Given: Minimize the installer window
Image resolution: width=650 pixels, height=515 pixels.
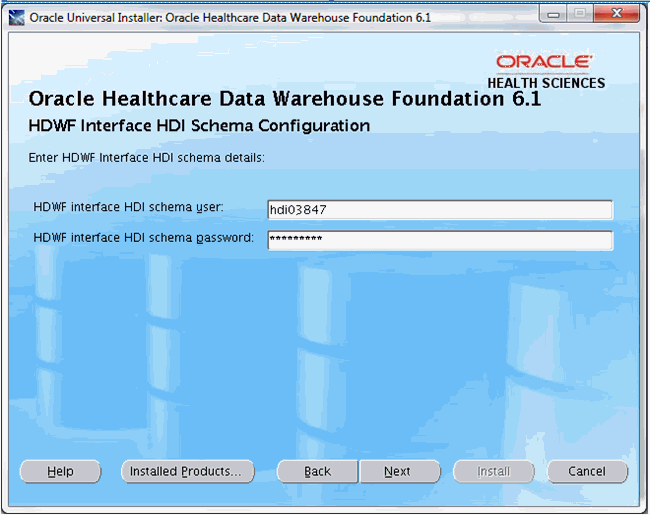Looking at the screenshot, I should click(553, 15).
